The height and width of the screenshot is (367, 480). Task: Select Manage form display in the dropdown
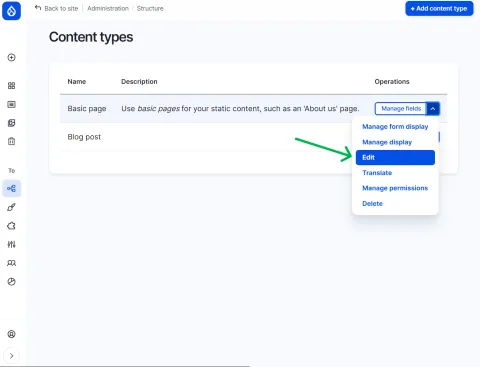click(395, 127)
